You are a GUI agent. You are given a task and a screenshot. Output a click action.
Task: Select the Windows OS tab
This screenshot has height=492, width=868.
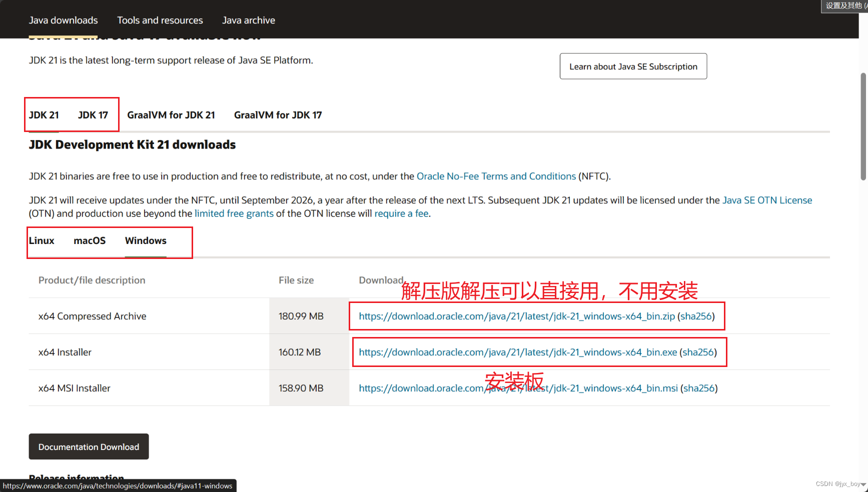146,240
